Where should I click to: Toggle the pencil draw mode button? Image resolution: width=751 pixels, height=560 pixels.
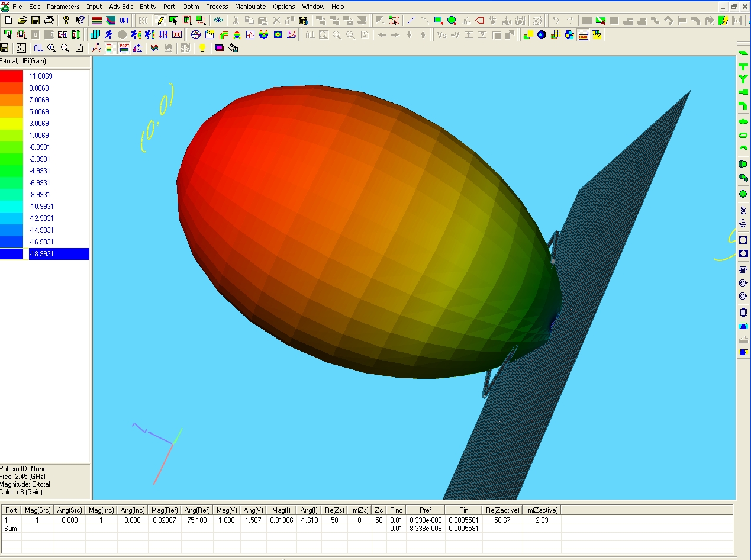click(x=160, y=20)
